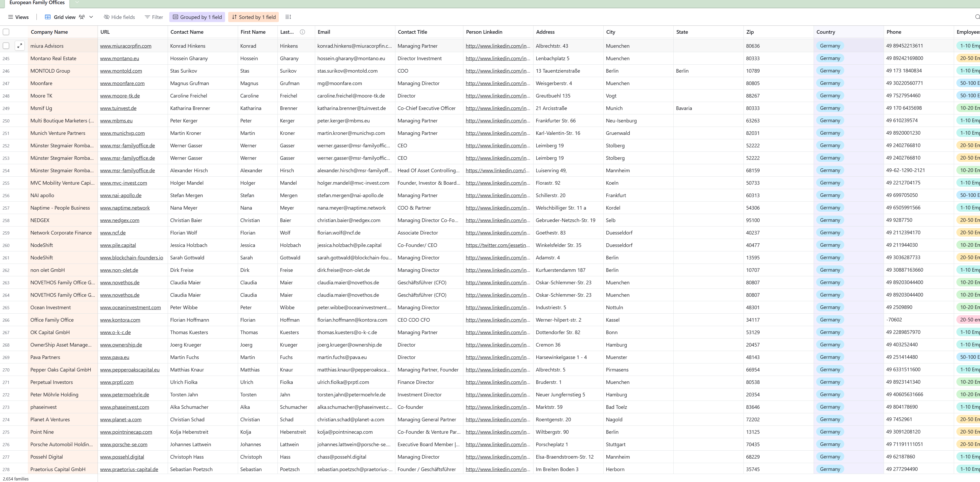Open the table tab dropdown arrow

pos(77,3)
